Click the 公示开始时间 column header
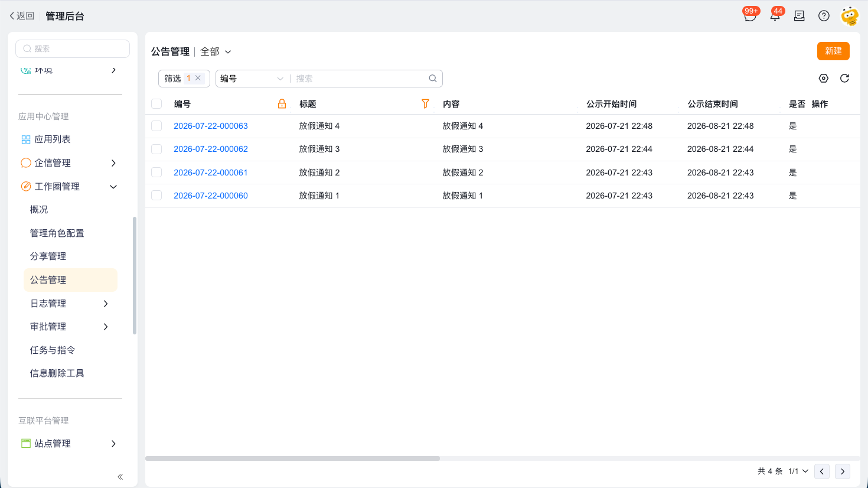This screenshot has width=868, height=488. (x=612, y=104)
